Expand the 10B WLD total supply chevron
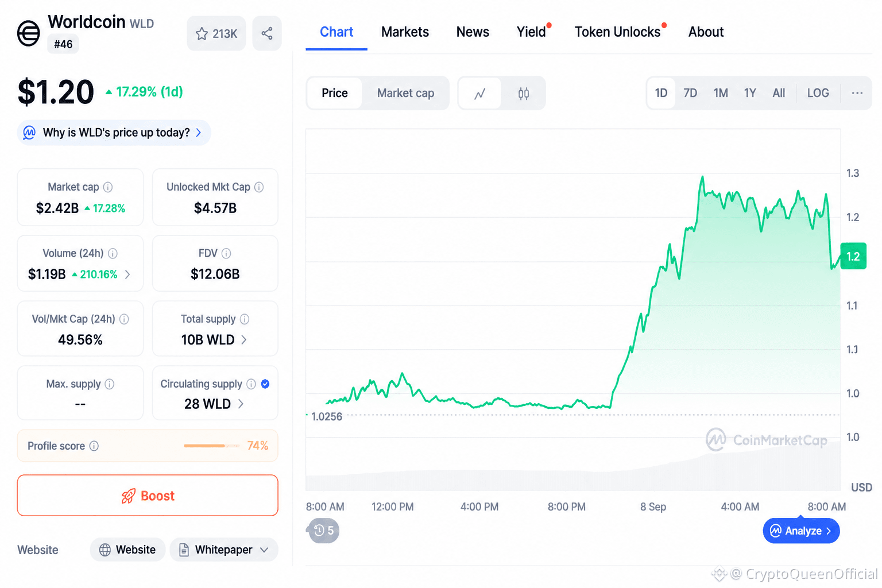The image size is (882, 588). 244,340
